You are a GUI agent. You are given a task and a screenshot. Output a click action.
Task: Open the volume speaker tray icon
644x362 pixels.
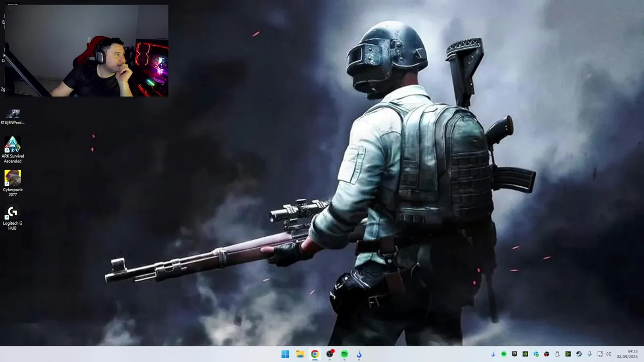coord(608,354)
